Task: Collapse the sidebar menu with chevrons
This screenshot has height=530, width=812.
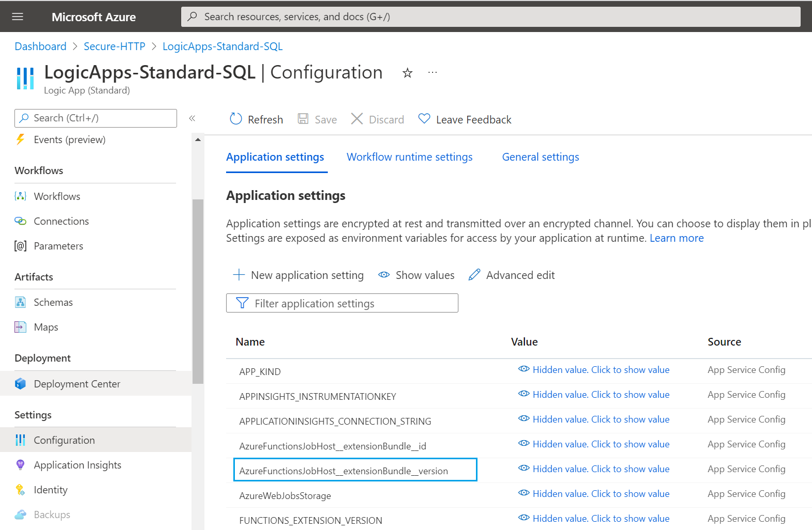Action: click(x=192, y=118)
